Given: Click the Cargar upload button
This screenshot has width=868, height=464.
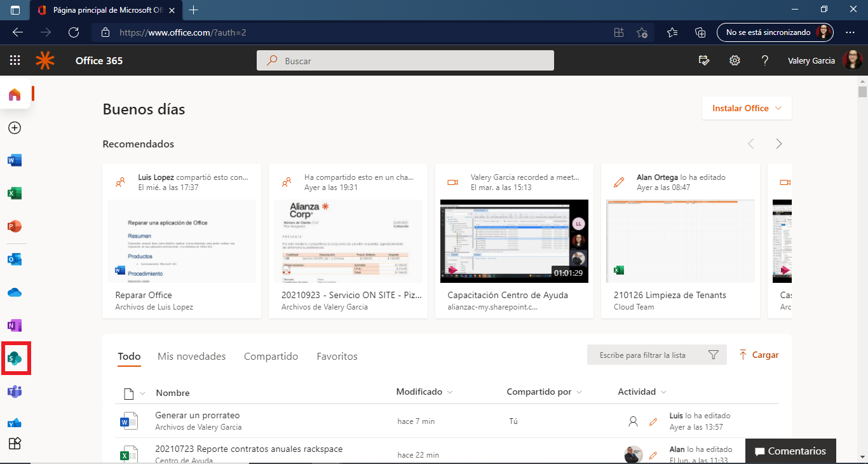Looking at the screenshot, I should 759,355.
